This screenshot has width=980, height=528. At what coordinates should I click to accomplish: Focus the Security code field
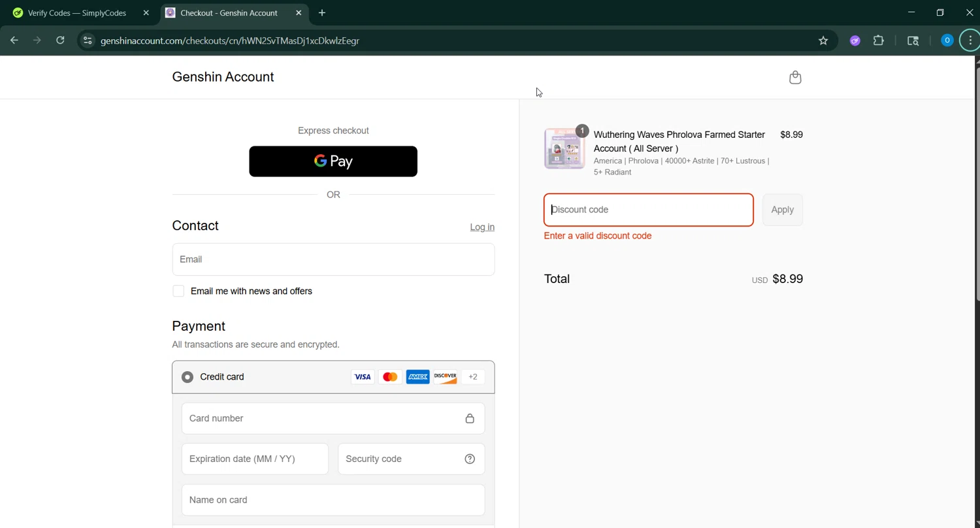pos(412,459)
